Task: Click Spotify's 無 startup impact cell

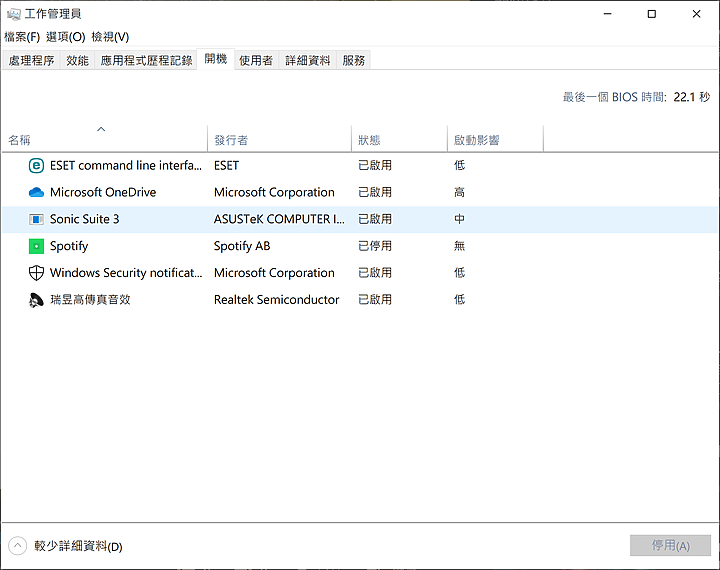Action: [x=459, y=246]
